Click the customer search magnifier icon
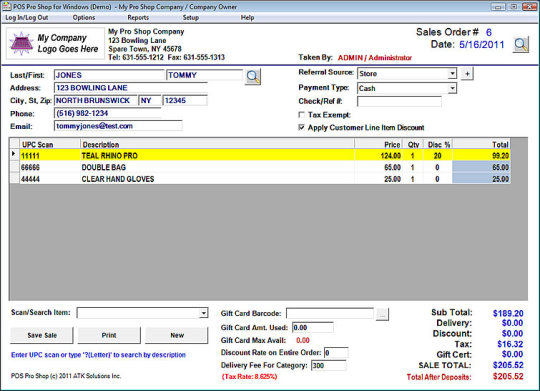 pos(253,76)
